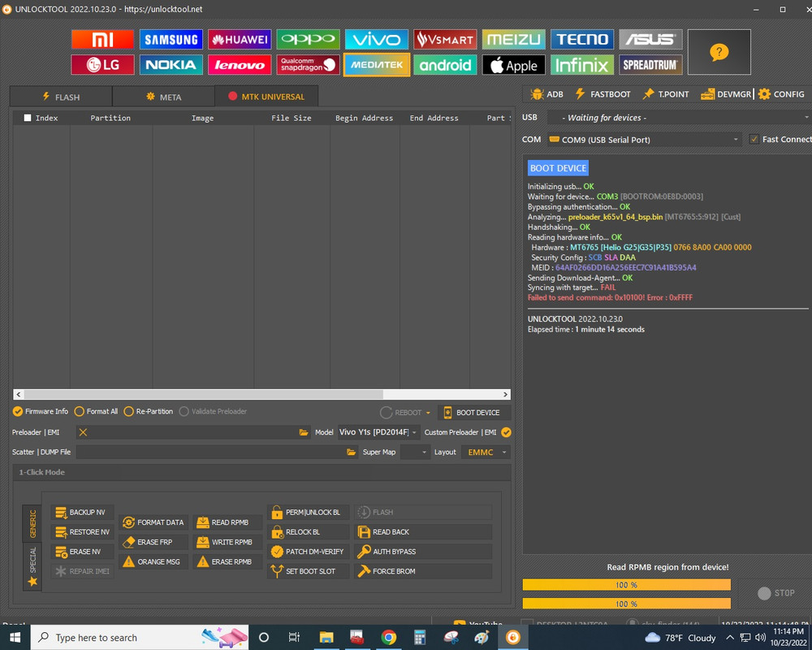Click the lower 100% progress bar
The image size is (812, 650).
point(627,604)
